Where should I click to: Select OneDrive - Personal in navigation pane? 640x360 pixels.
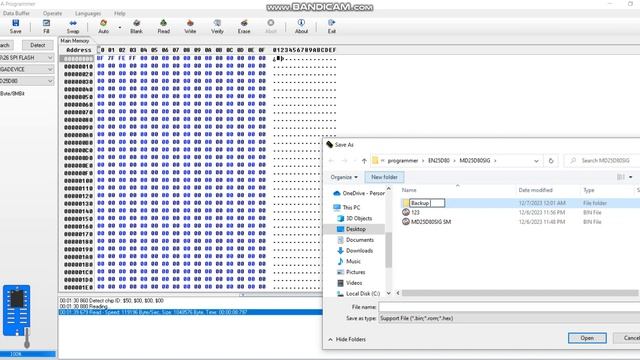[359, 193]
